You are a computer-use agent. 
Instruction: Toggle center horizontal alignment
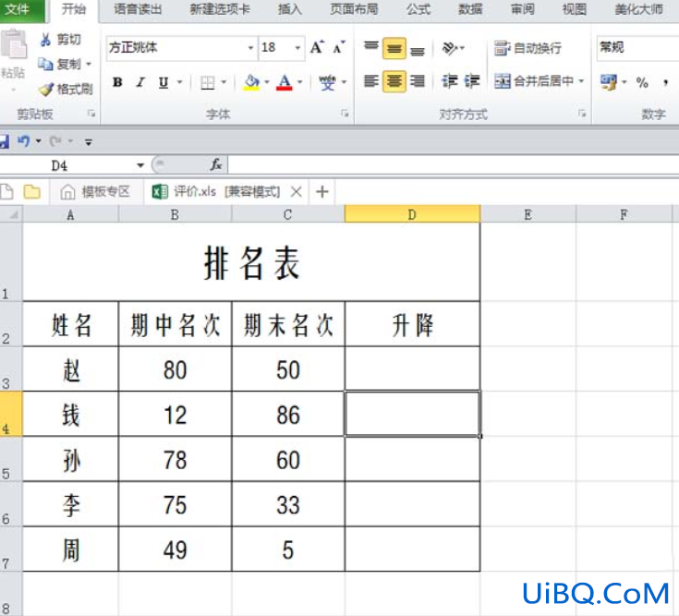click(394, 81)
